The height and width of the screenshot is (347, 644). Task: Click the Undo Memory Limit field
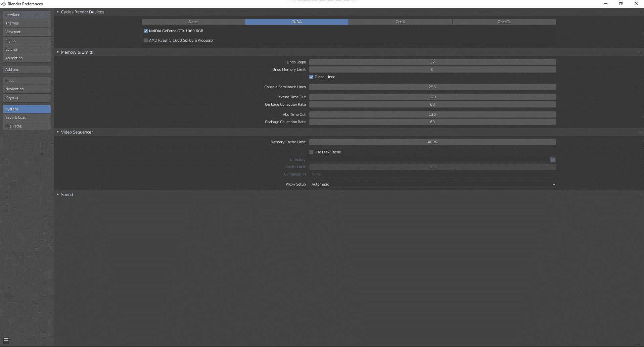click(432, 69)
